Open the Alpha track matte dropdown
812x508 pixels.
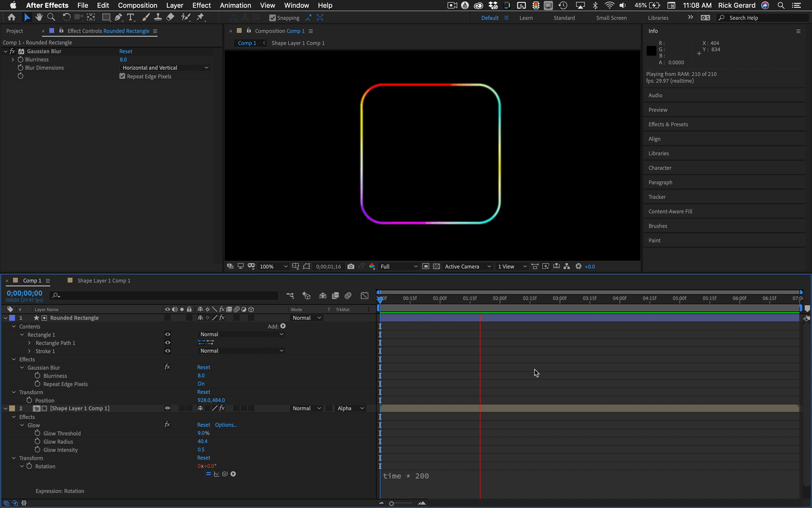tap(350, 408)
